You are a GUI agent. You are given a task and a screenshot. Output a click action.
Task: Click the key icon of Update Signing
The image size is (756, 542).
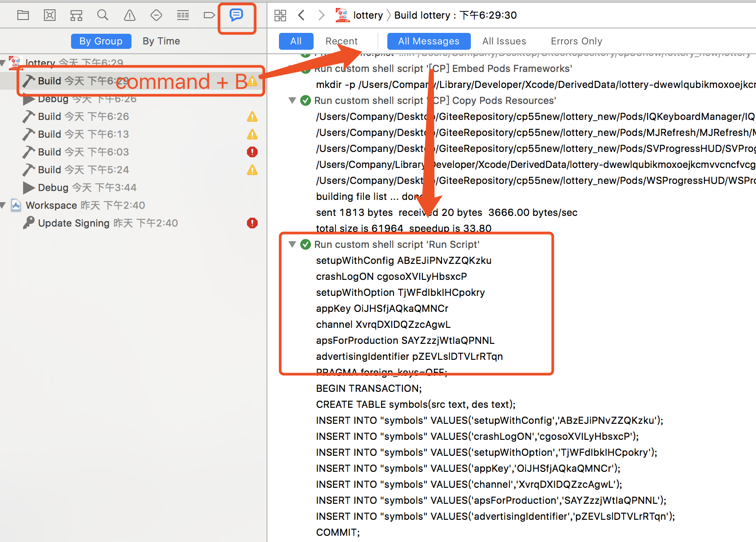[x=29, y=223]
